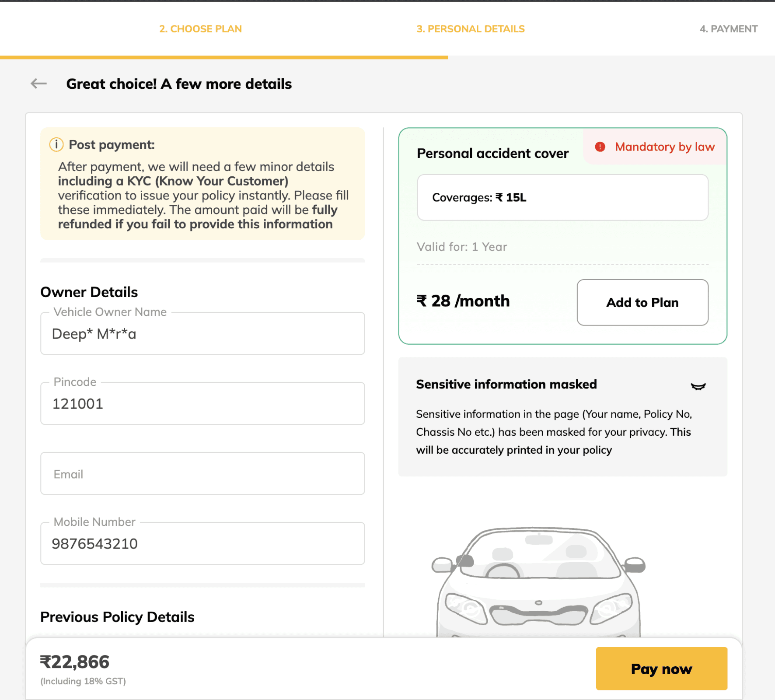Screen dimensions: 775x700
Task: Go to the Choose Plan step
Action: (200, 29)
